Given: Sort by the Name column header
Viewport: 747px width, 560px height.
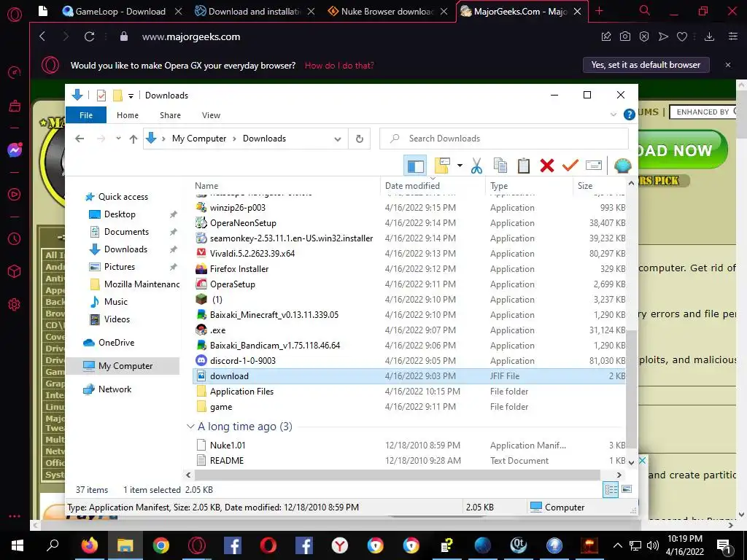Looking at the screenshot, I should coord(206,186).
